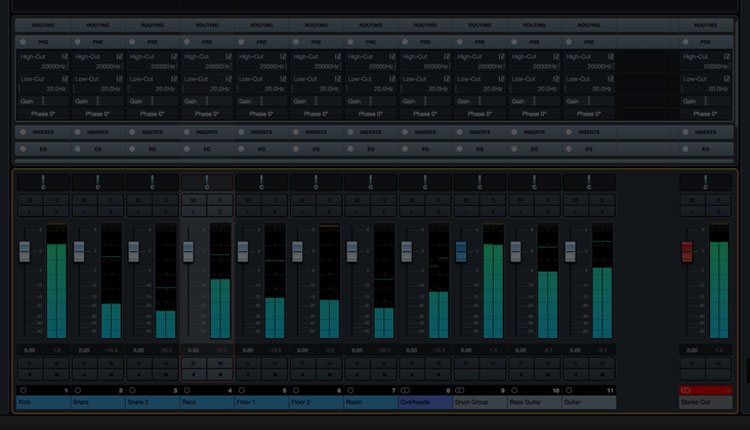
Task: Open Edit Channel Settings for Guitar channel
Action: point(602,211)
